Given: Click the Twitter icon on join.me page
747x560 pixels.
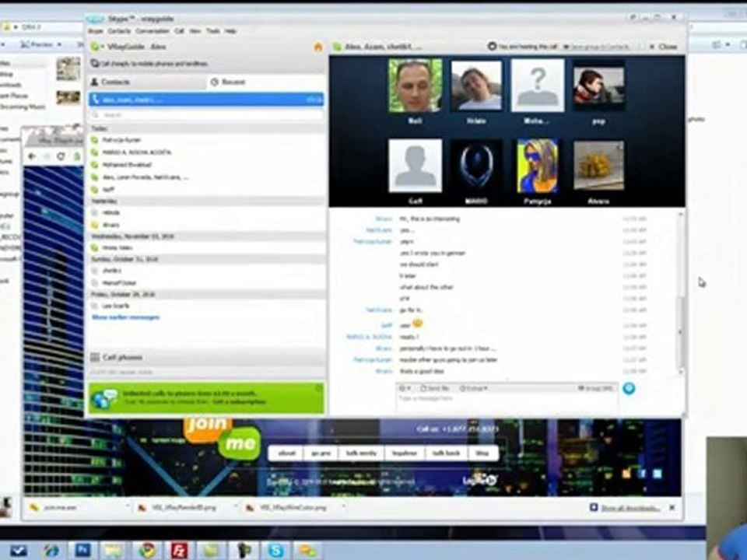Looking at the screenshot, I should point(658,474).
